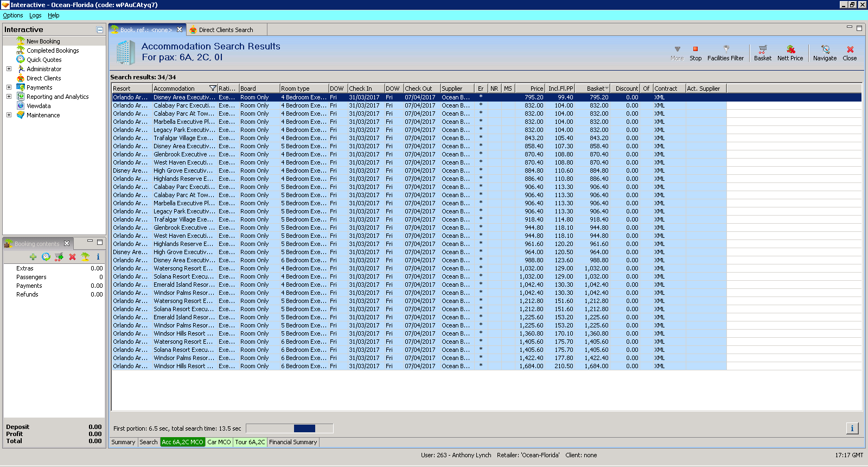Open the Financial Summary bottom tab
868x467 pixels.
pyautogui.click(x=293, y=442)
